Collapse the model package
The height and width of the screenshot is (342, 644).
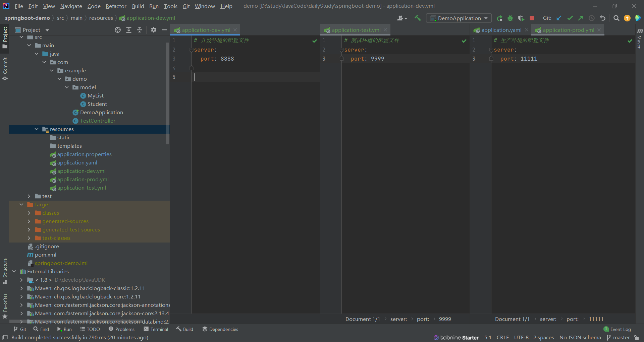pyautogui.click(x=67, y=87)
